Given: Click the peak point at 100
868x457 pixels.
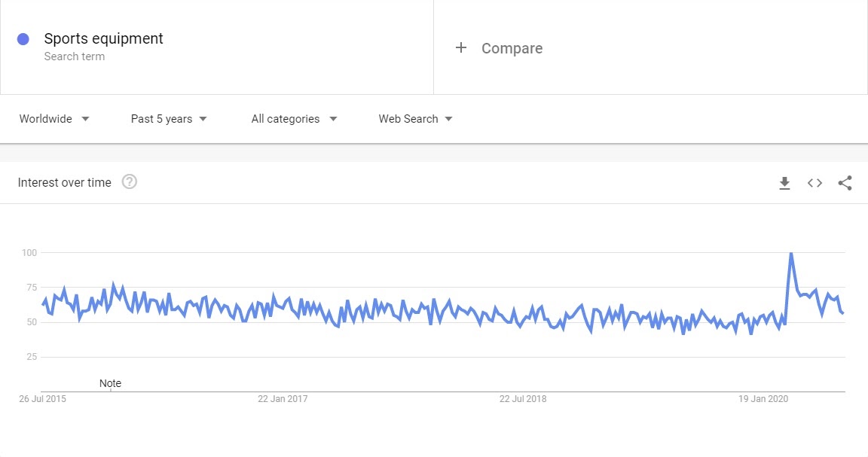Looking at the screenshot, I should pos(791,253).
